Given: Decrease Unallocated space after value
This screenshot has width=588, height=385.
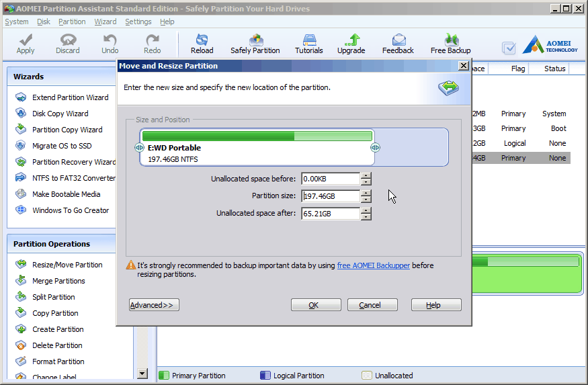Looking at the screenshot, I should click(x=366, y=217).
